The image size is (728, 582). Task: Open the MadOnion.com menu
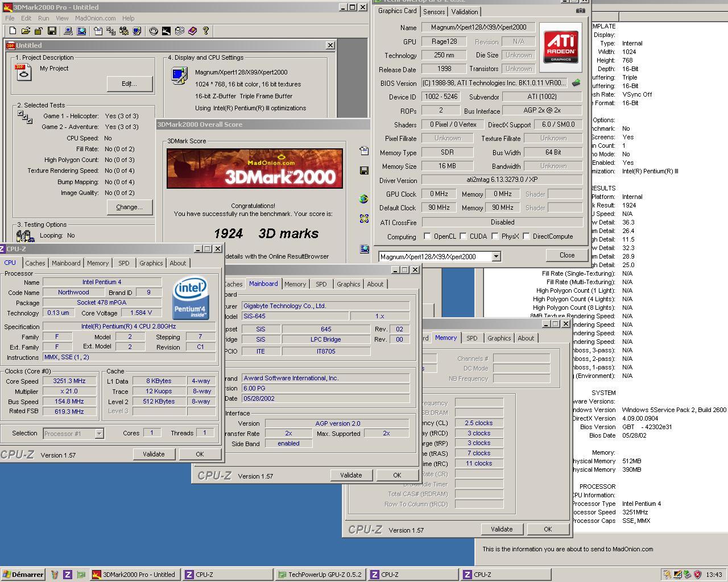96,18
